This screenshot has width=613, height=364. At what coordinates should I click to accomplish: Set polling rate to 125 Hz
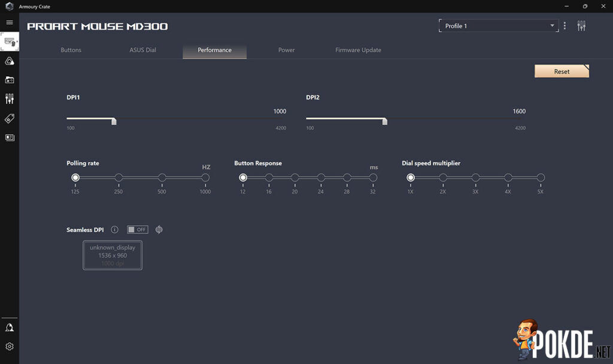pos(75,177)
